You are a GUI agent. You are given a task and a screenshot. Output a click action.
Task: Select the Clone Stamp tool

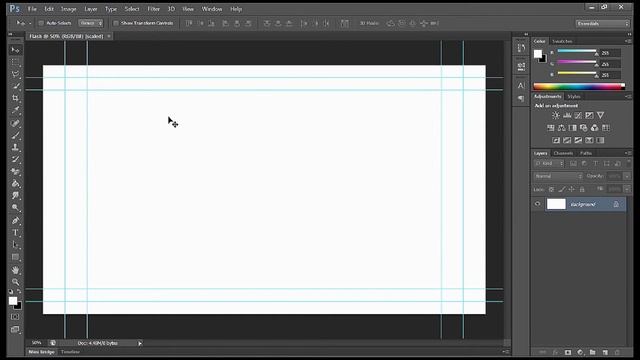[x=15, y=147]
